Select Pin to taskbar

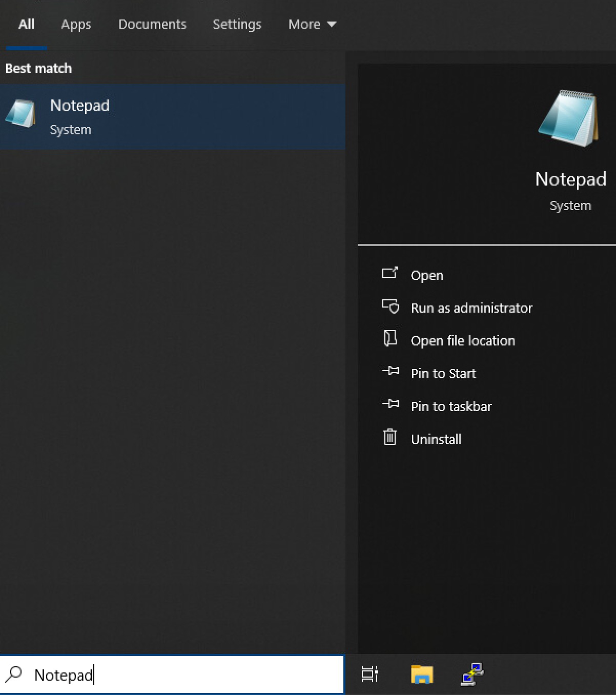[x=451, y=406]
